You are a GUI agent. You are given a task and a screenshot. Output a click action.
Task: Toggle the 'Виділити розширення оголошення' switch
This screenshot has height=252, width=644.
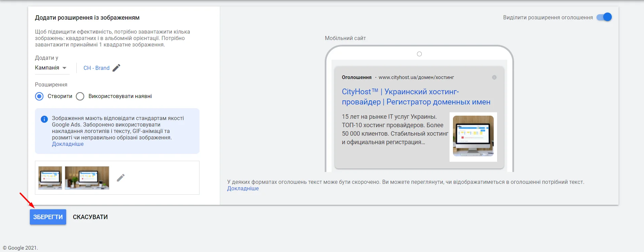click(604, 17)
